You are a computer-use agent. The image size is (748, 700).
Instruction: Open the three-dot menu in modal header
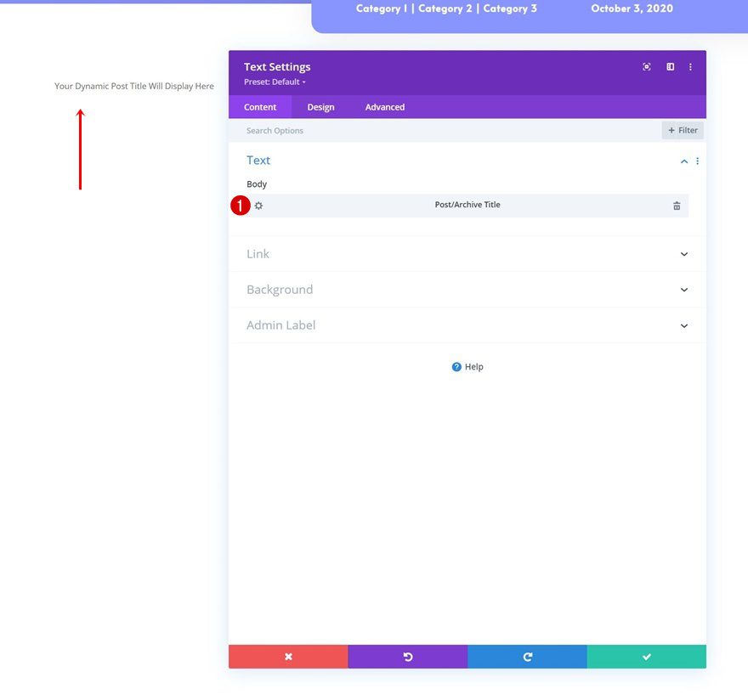coord(690,66)
